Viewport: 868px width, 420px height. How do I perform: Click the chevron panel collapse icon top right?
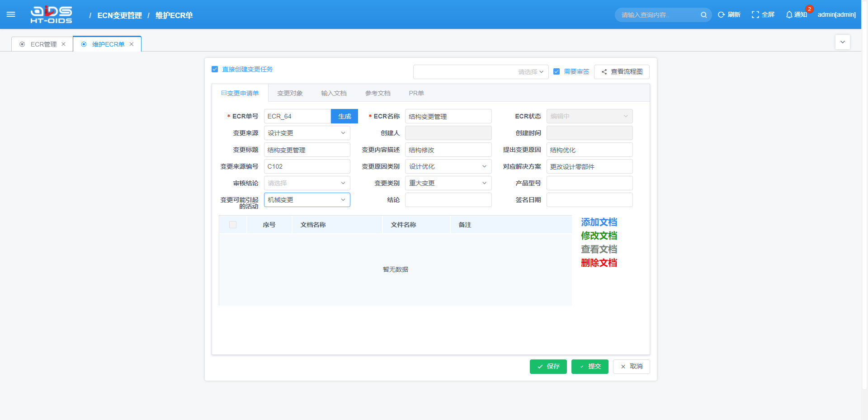point(842,42)
